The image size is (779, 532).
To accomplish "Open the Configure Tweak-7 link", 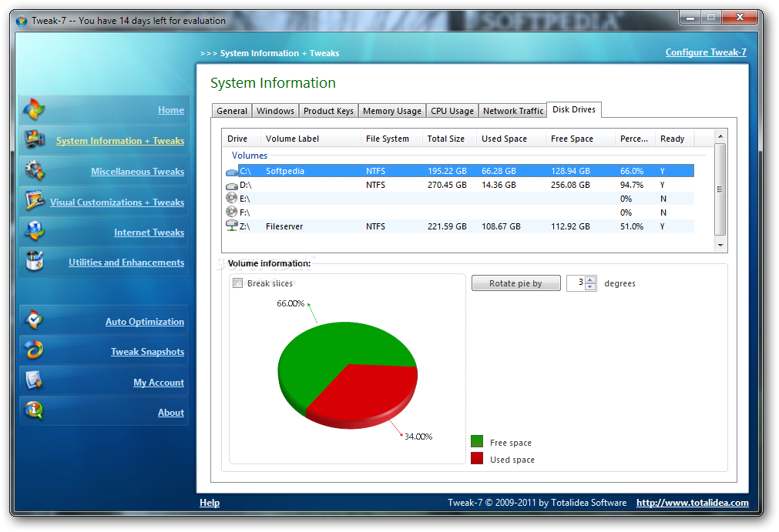I will click(x=706, y=52).
